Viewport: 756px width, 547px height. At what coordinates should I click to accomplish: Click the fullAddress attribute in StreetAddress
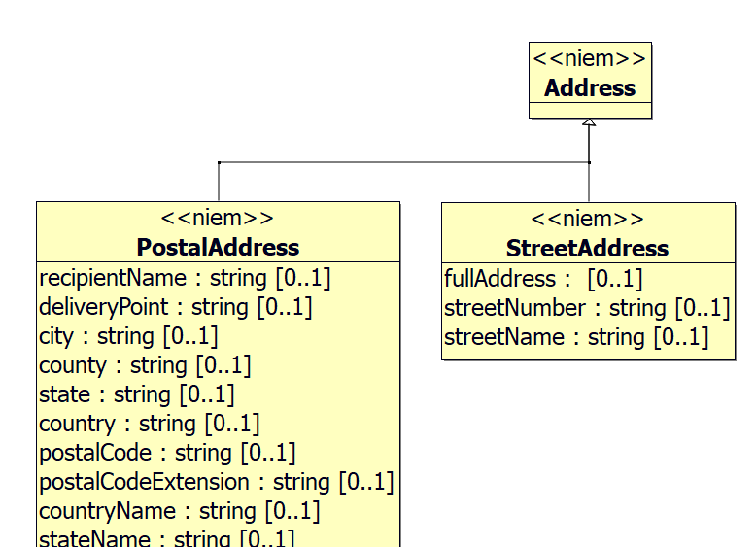[x=543, y=280]
